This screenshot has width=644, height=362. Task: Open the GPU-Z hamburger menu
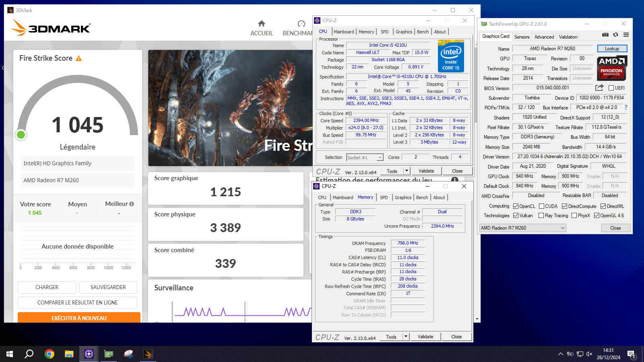626,35
